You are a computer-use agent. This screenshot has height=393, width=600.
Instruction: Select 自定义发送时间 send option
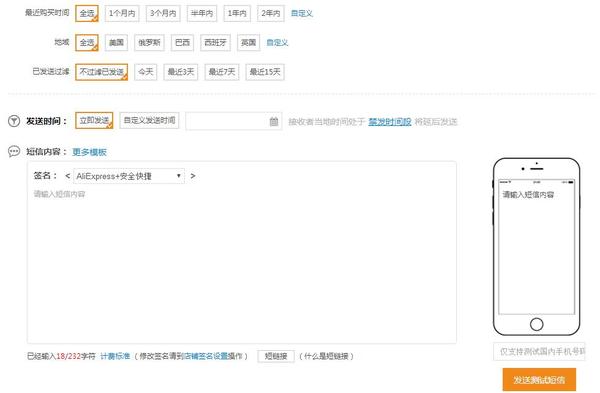(149, 120)
